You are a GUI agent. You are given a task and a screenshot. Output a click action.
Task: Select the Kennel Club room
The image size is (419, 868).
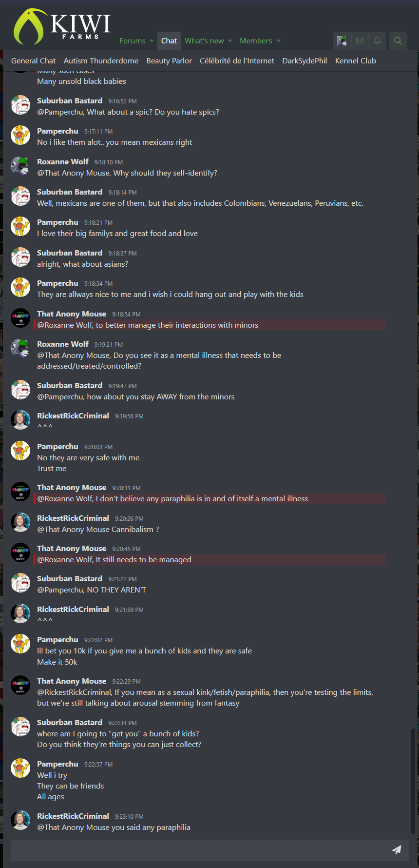(356, 61)
